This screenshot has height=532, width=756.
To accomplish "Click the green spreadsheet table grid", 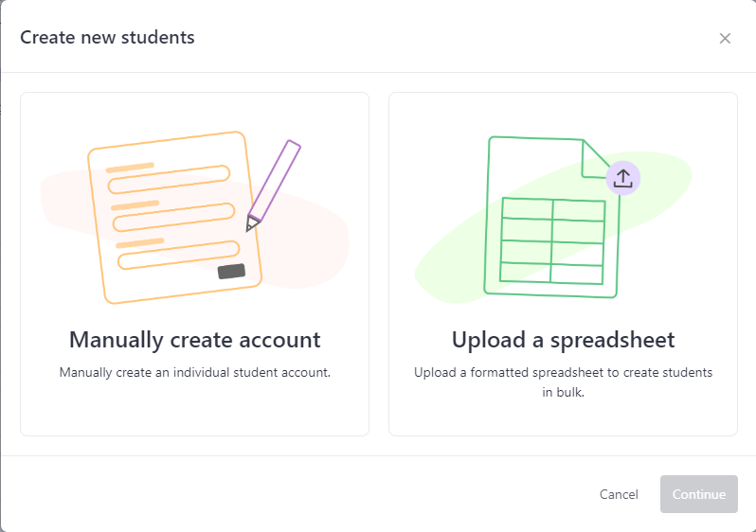I will pyautogui.click(x=552, y=240).
